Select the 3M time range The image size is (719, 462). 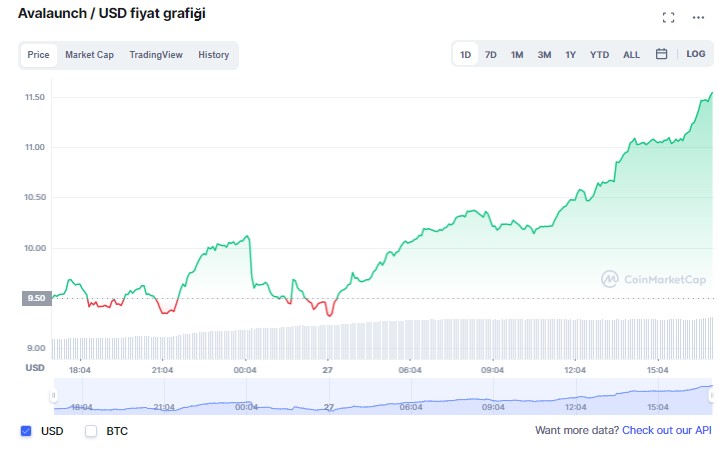coord(544,55)
